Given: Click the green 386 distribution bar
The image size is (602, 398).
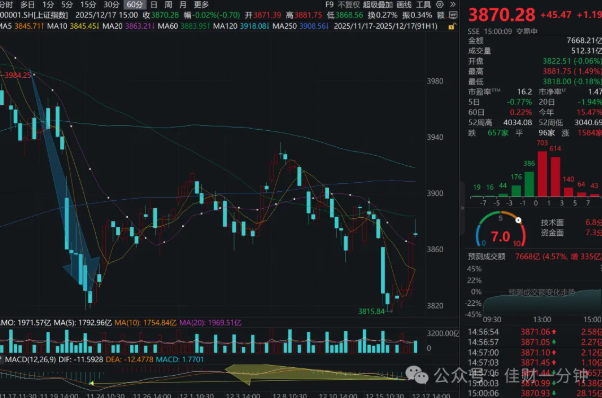Looking at the screenshot, I should tap(529, 184).
